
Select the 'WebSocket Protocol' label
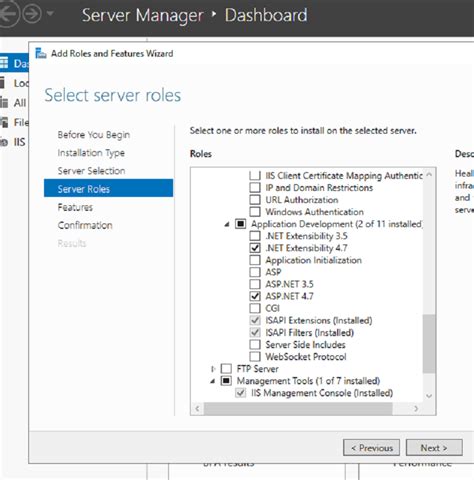[x=306, y=357]
